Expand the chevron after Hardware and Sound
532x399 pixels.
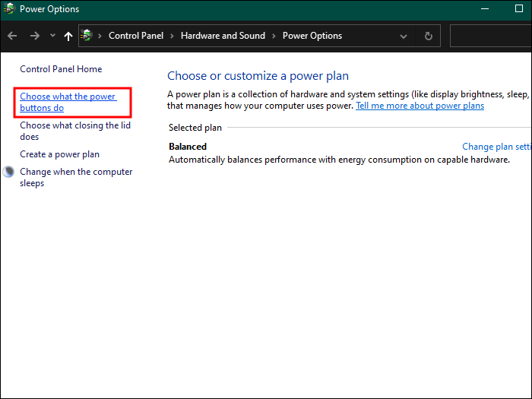[x=274, y=36]
